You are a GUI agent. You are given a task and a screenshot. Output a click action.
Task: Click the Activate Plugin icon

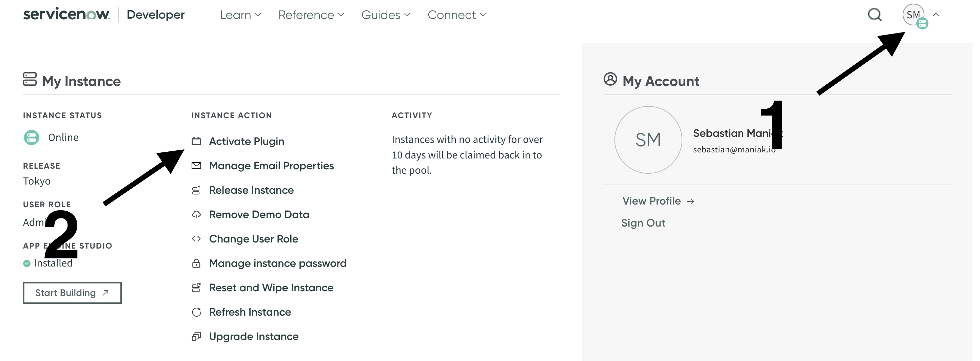(x=196, y=141)
